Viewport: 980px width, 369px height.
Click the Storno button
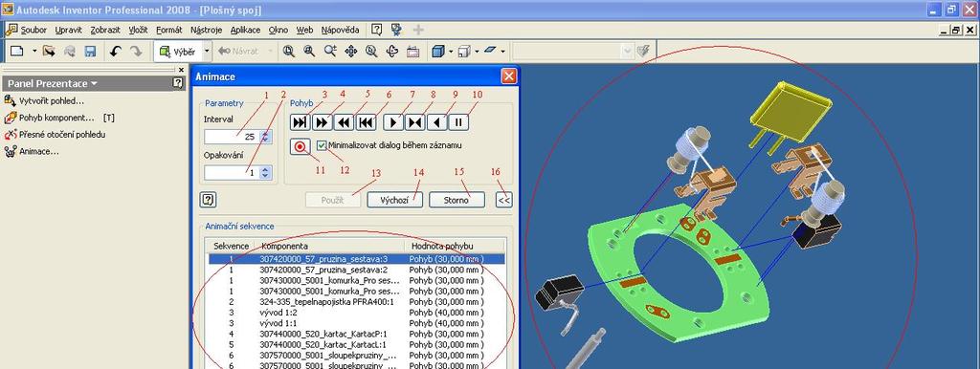coord(457,200)
